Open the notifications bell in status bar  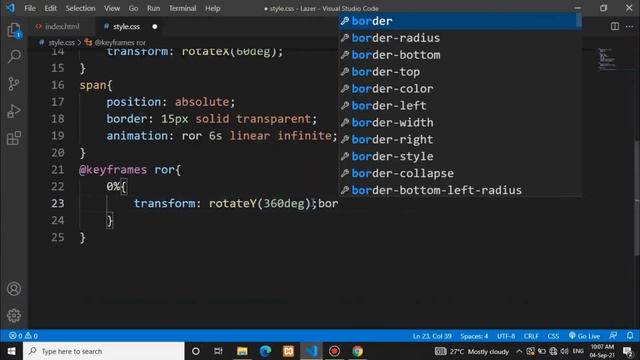[630, 336]
